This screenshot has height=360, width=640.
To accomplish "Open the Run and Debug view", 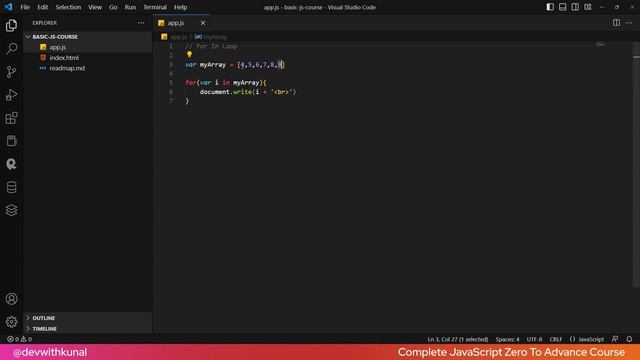I will coord(11,95).
